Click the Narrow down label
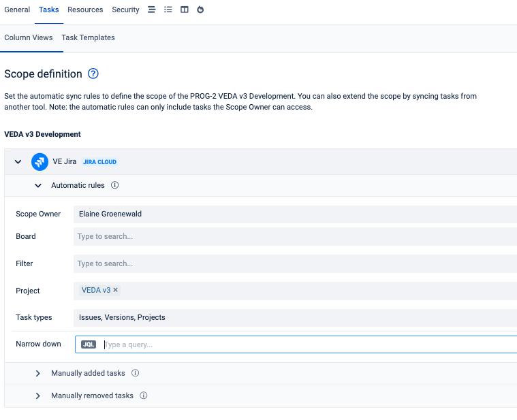 tap(39, 344)
